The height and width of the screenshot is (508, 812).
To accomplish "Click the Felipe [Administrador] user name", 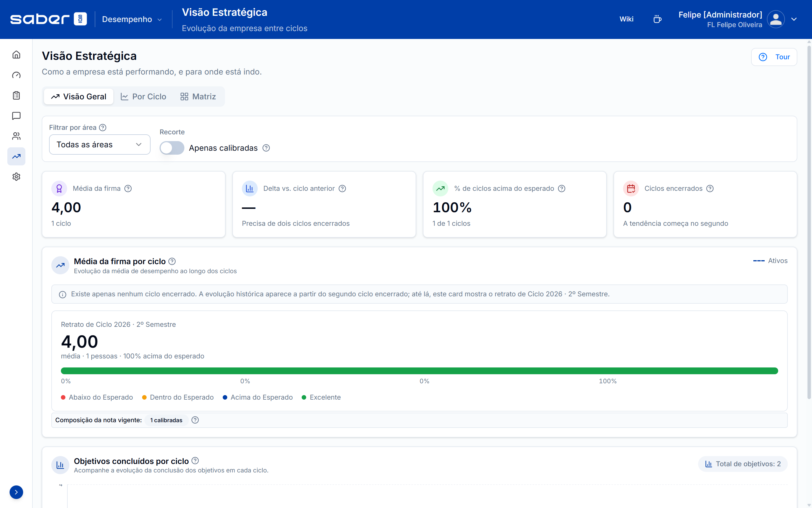I will coord(720,15).
